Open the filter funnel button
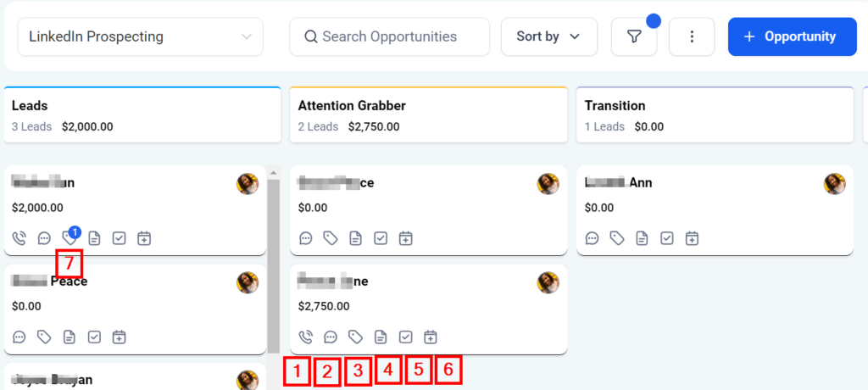Screen dimensions: 868x390 (x=634, y=36)
